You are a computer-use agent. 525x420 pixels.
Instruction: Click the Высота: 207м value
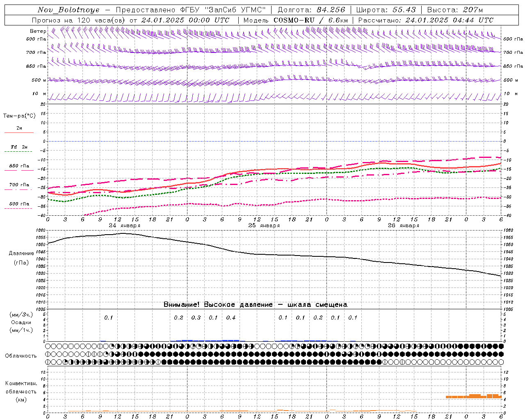[x=455, y=10]
